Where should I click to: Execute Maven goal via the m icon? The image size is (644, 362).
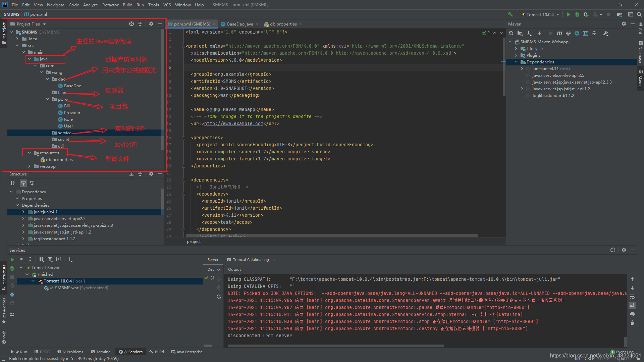[x=559, y=33]
